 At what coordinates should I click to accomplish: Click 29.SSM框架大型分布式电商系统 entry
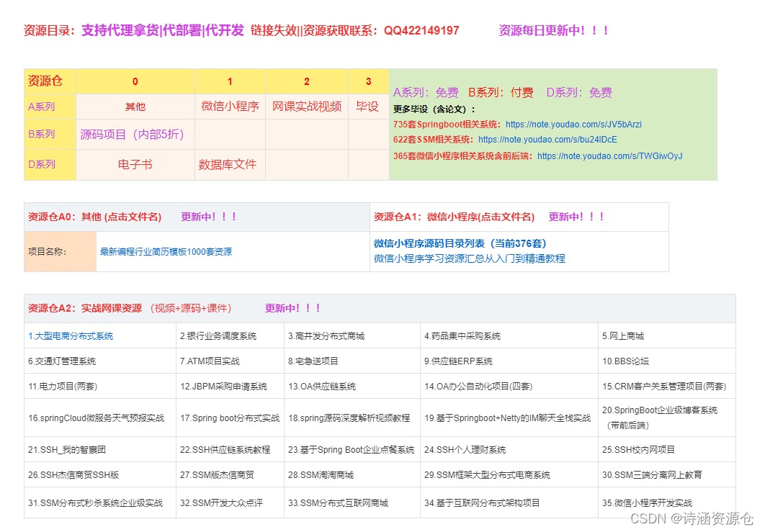(487, 475)
